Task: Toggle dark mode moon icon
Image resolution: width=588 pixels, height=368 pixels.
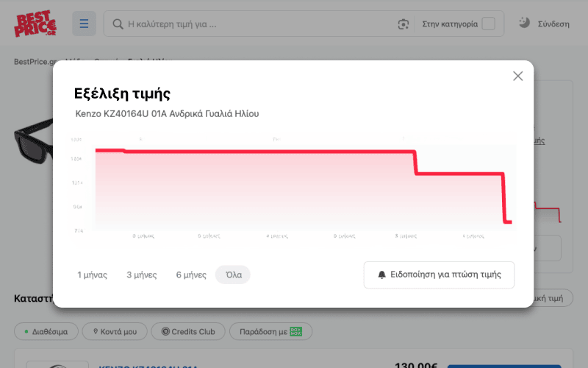Action: (x=524, y=23)
